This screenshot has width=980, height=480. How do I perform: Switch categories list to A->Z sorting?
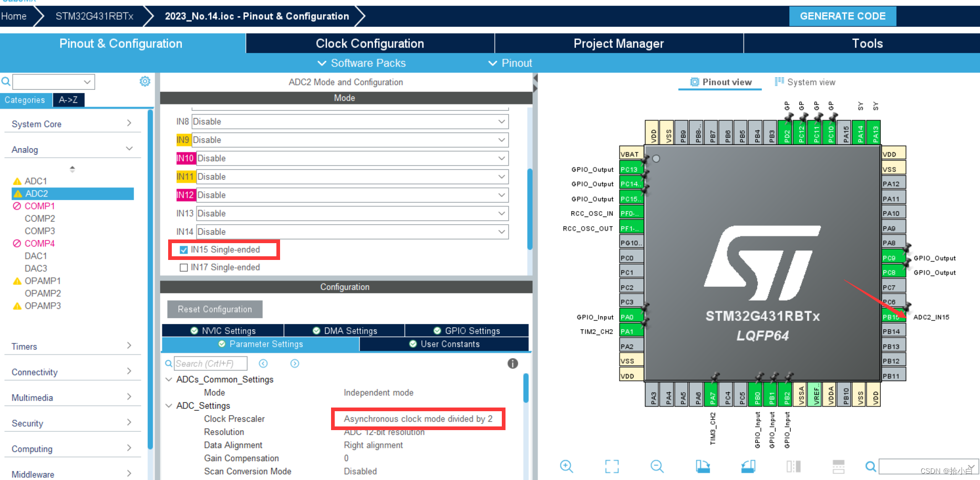coord(68,100)
